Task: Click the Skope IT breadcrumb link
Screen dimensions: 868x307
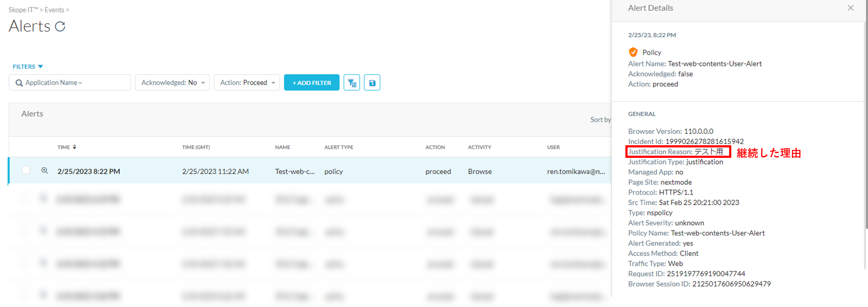Action: 23,10
